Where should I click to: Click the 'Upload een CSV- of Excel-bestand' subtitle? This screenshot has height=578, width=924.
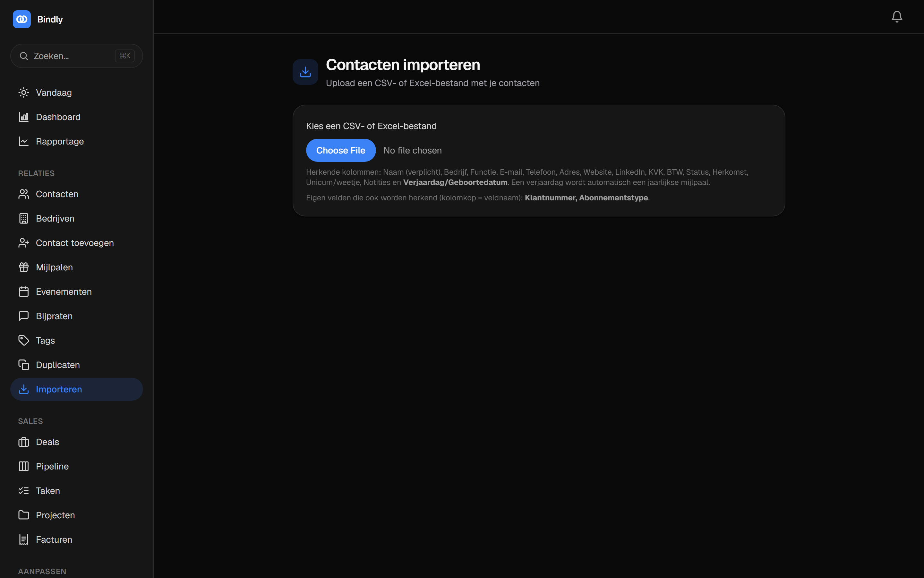point(432,83)
